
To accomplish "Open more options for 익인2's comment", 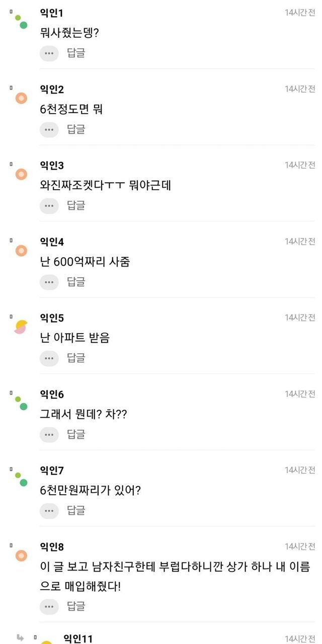I will pyautogui.click(x=49, y=129).
